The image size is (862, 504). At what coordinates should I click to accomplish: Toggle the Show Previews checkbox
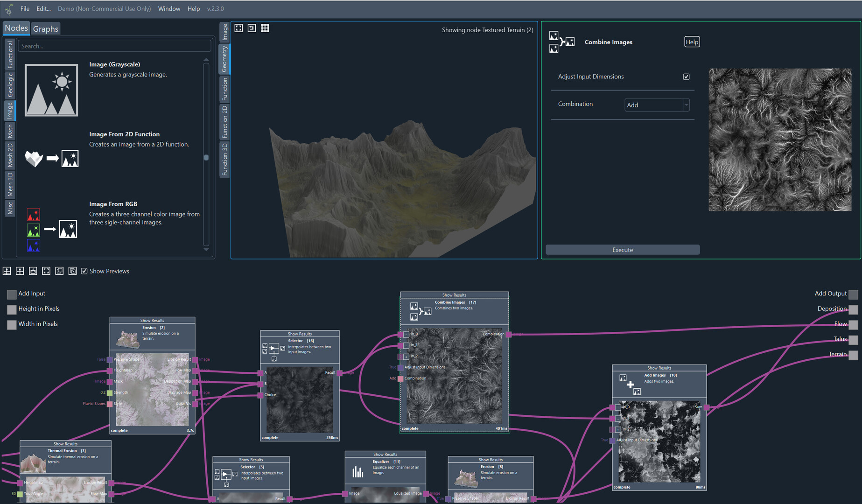84,271
